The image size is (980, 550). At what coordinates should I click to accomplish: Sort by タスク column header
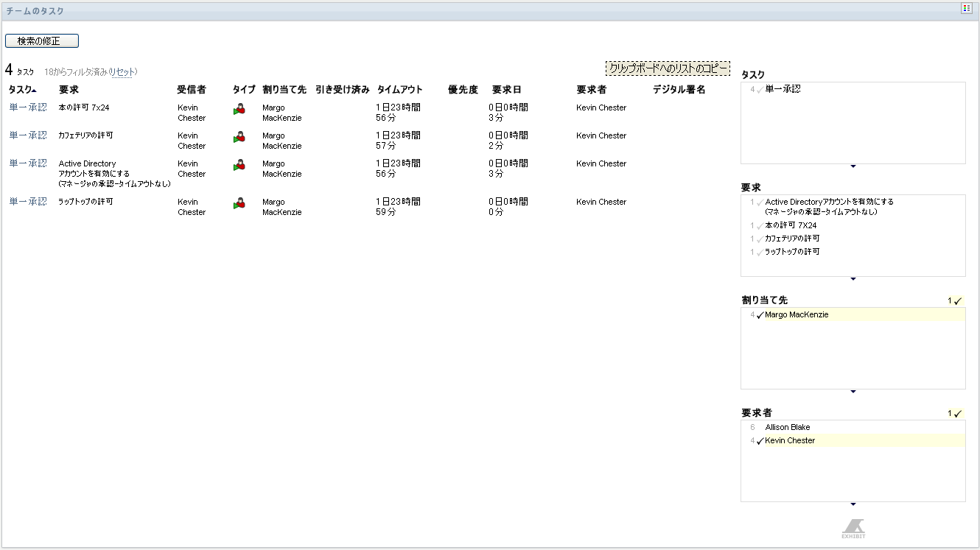coord(23,90)
